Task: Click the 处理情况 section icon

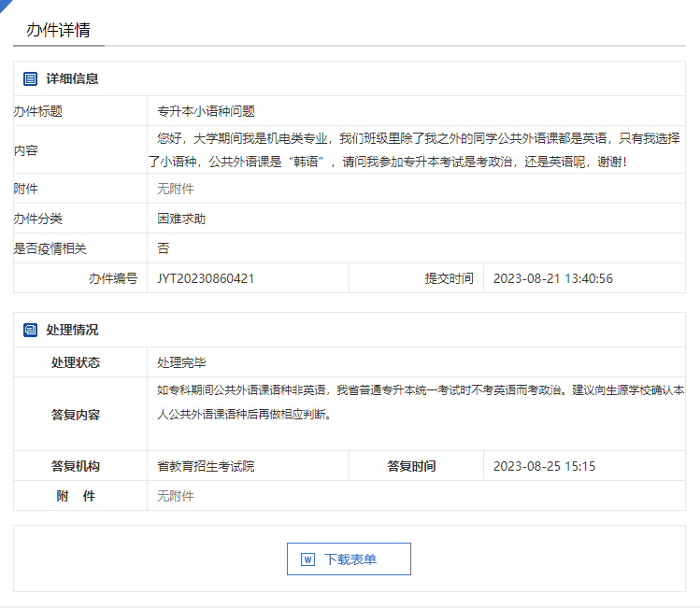Action: (31, 330)
